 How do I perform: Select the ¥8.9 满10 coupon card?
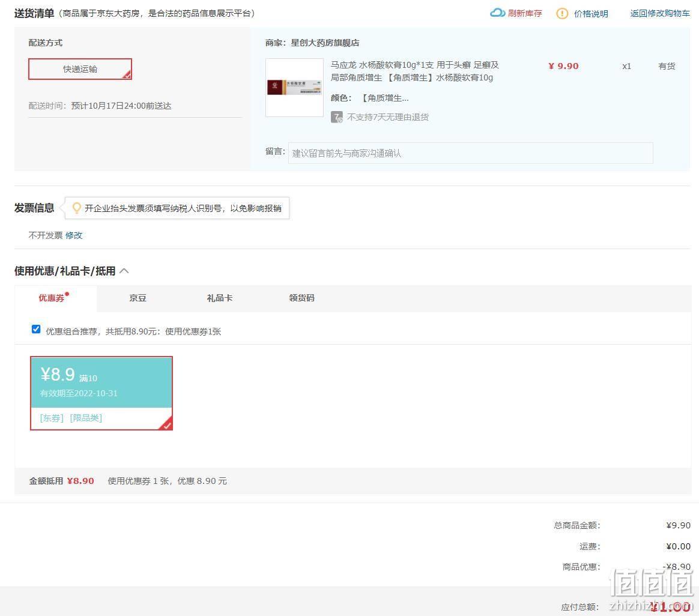pos(101,393)
